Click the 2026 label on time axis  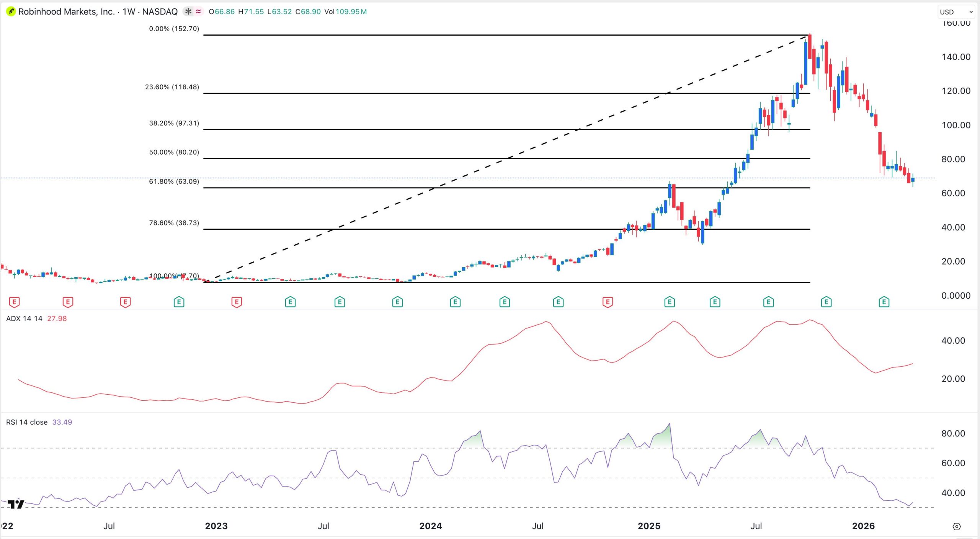(864, 526)
